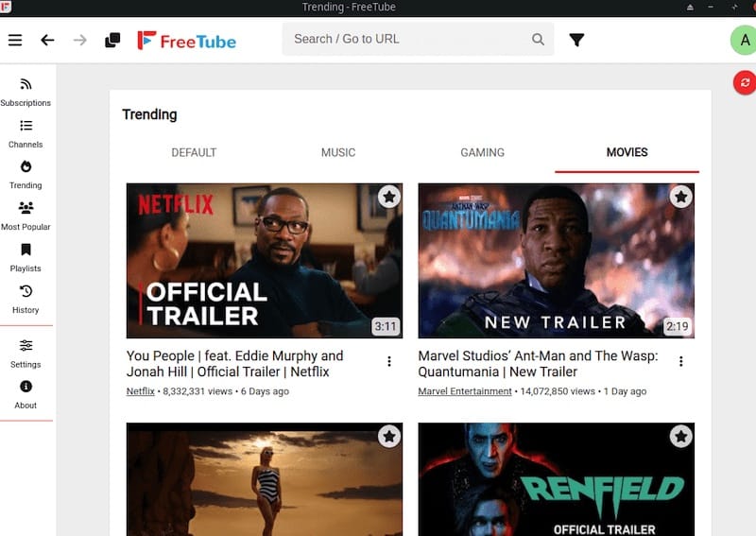Viewport: 756px width, 536px height.
Task: Open About from the sidebar
Action: 26,394
